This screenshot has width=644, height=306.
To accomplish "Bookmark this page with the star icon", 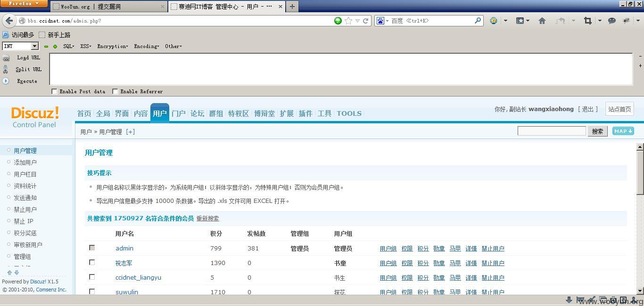I will (348, 21).
